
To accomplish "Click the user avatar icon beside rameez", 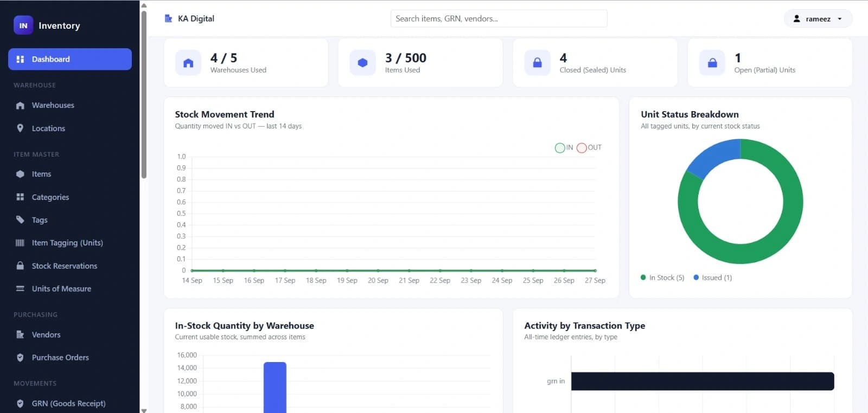I will pyautogui.click(x=796, y=18).
